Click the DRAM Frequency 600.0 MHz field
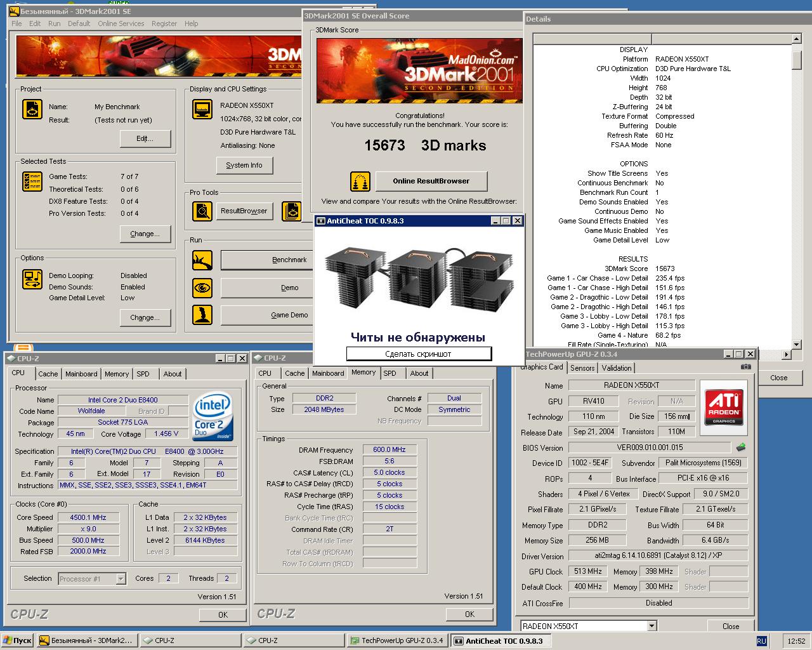The image size is (812, 650). coord(390,449)
